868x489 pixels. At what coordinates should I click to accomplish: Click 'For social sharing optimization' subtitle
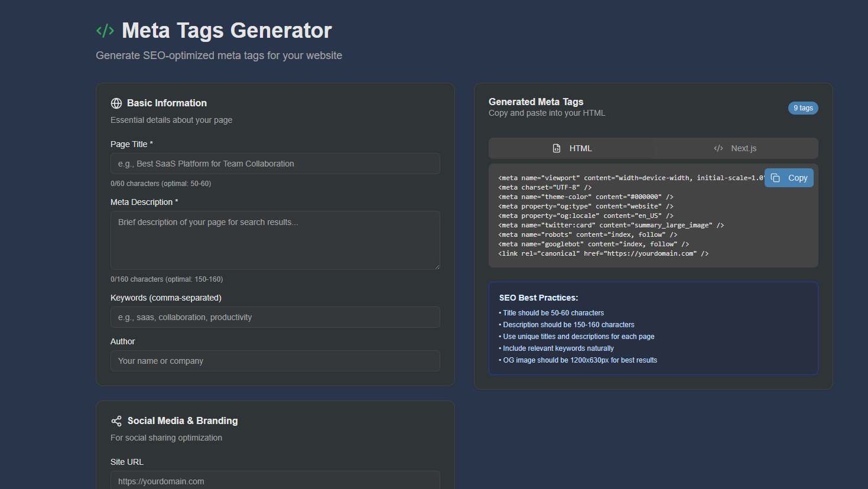pyautogui.click(x=167, y=438)
